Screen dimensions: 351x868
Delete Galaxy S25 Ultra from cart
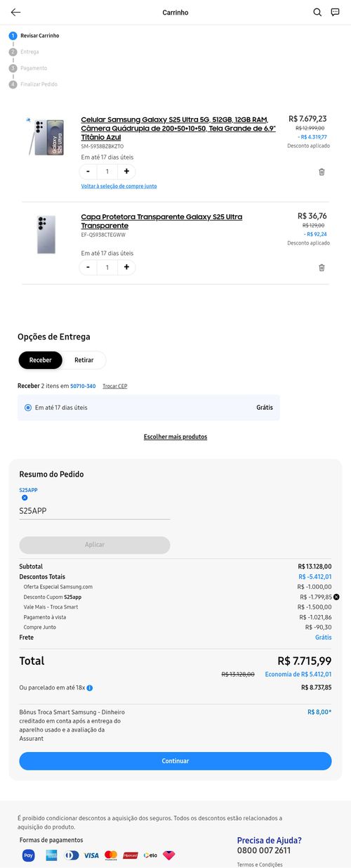pos(322,171)
